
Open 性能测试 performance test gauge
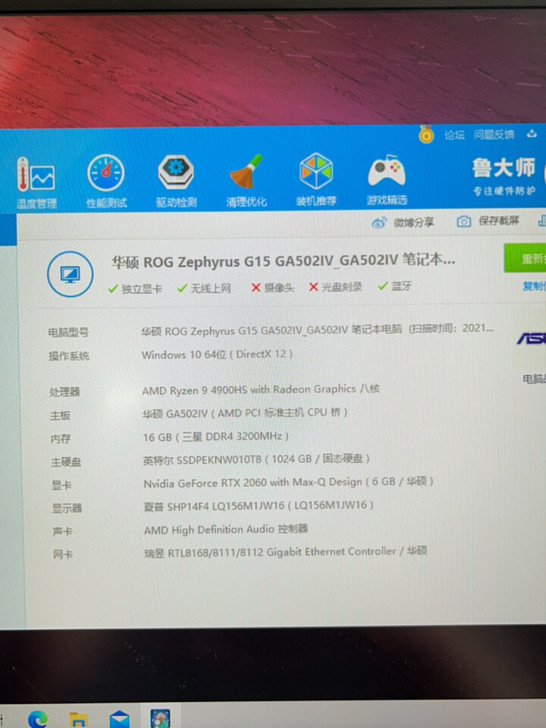pyautogui.click(x=106, y=182)
